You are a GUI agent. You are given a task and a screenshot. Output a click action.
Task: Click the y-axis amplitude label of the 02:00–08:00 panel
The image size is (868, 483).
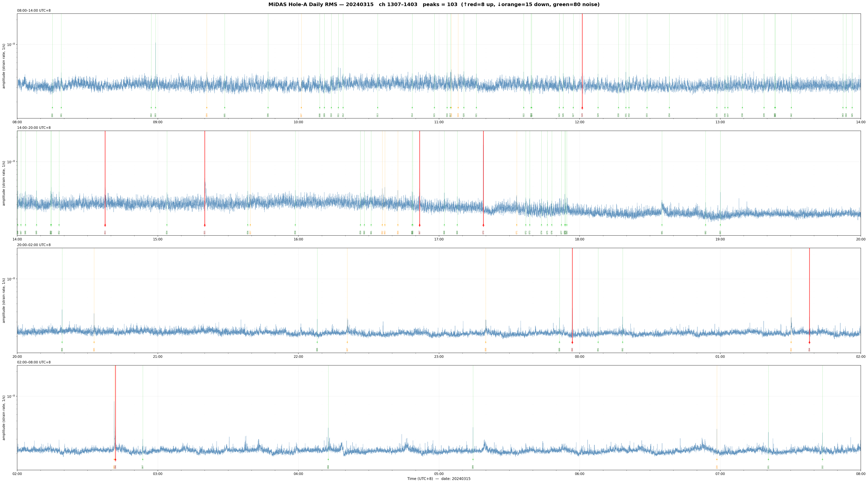click(x=4, y=418)
